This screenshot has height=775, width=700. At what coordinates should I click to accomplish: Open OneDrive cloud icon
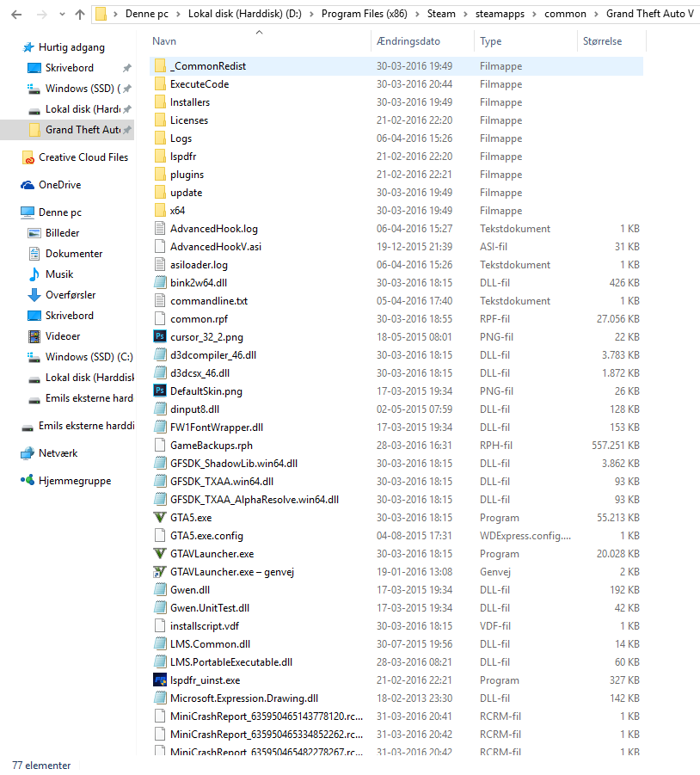(x=28, y=185)
